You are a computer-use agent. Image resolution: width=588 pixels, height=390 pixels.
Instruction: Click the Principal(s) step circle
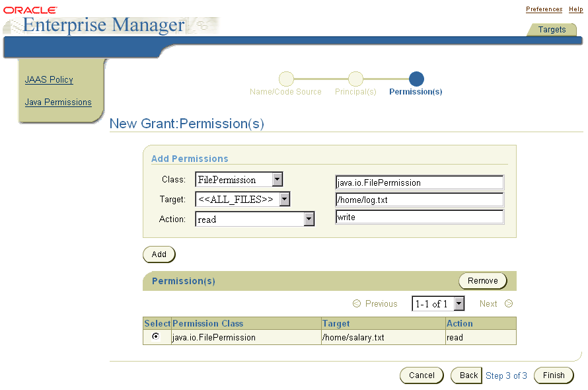click(x=355, y=79)
